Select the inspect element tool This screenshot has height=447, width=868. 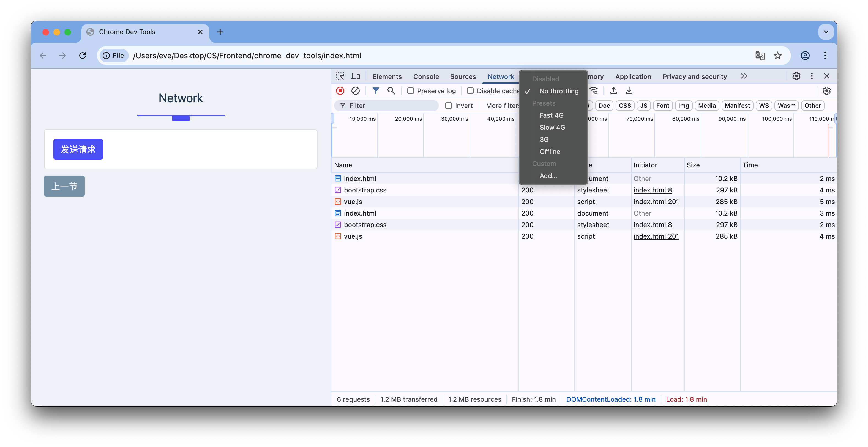pyautogui.click(x=340, y=76)
